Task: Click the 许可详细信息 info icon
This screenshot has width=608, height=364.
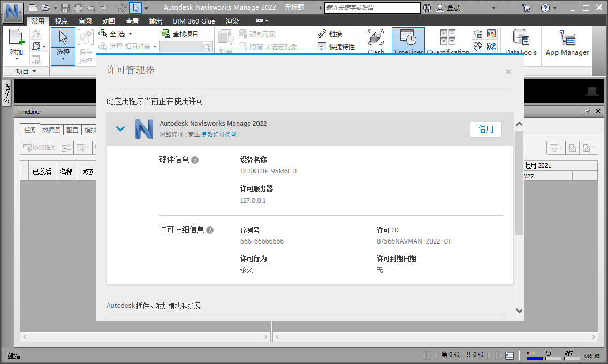Action: point(210,230)
